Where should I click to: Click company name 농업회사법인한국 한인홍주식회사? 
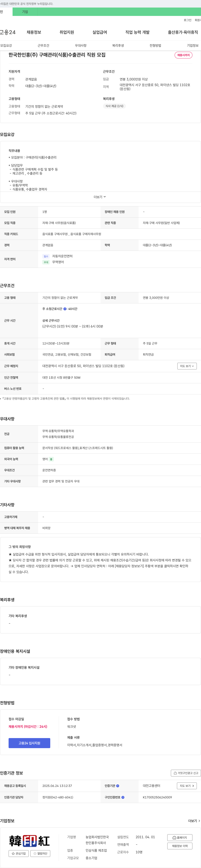tap(97, 840)
